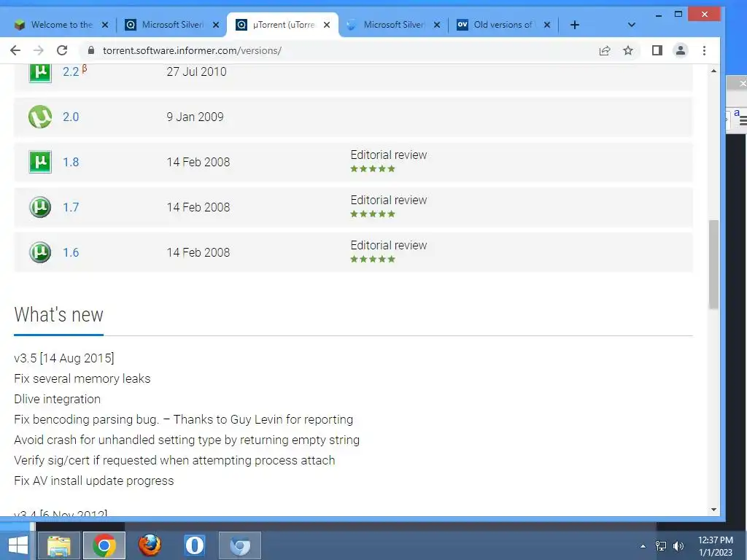Open Editorial review for version 1.7
Image resolution: width=747 pixels, height=560 pixels.
click(388, 200)
